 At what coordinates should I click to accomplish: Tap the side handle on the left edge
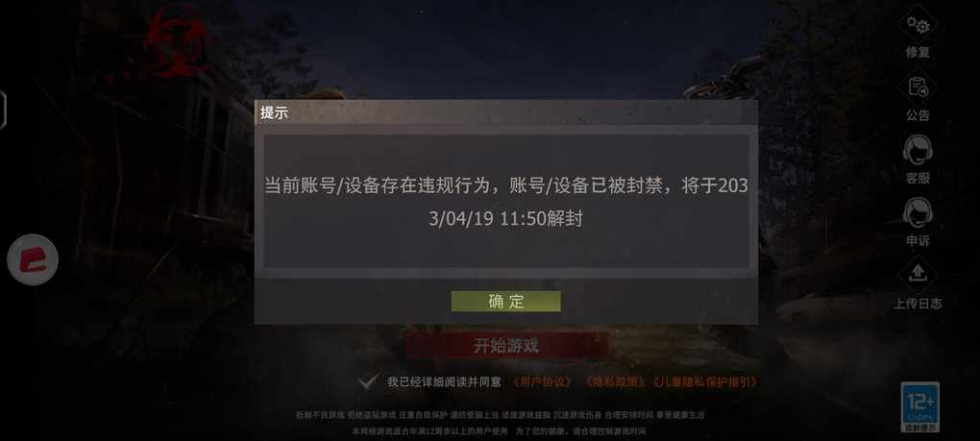(3, 110)
